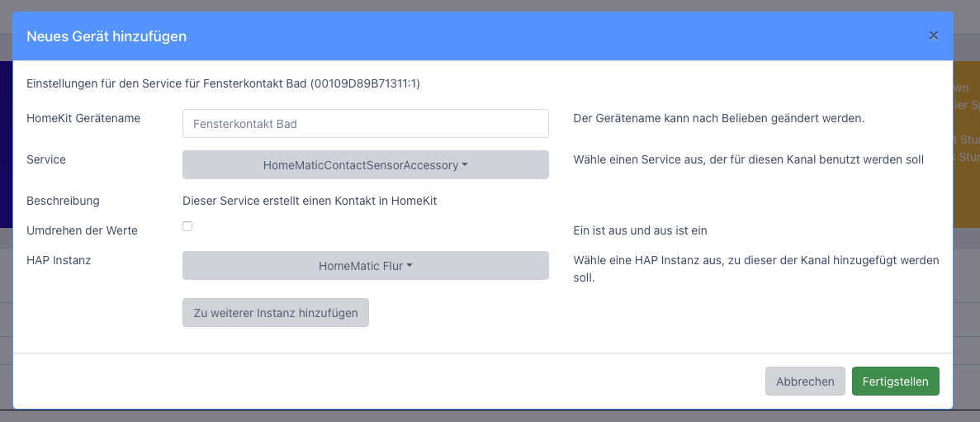Open the HomeMaticContactSensorAccessory service dropdown

(365, 165)
